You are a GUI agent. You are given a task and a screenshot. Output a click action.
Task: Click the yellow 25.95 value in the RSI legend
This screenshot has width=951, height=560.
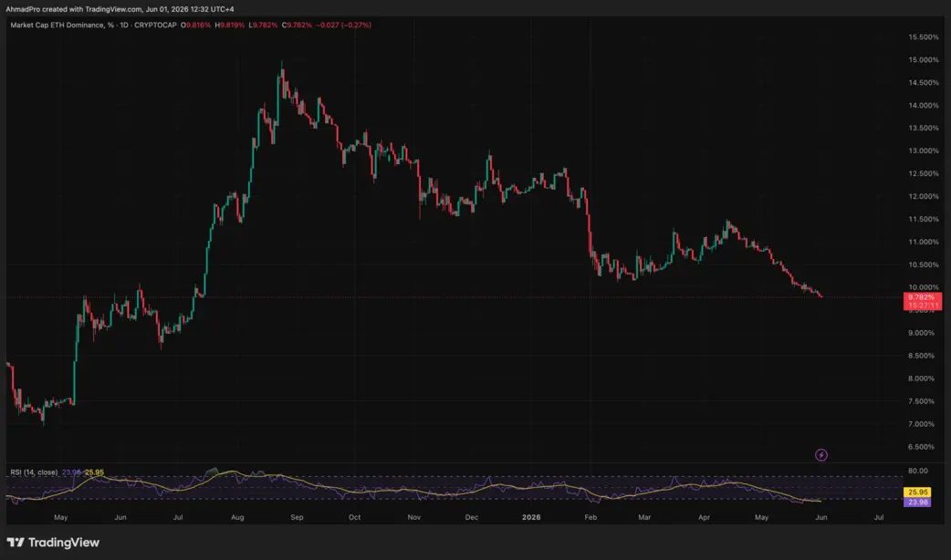(94, 472)
